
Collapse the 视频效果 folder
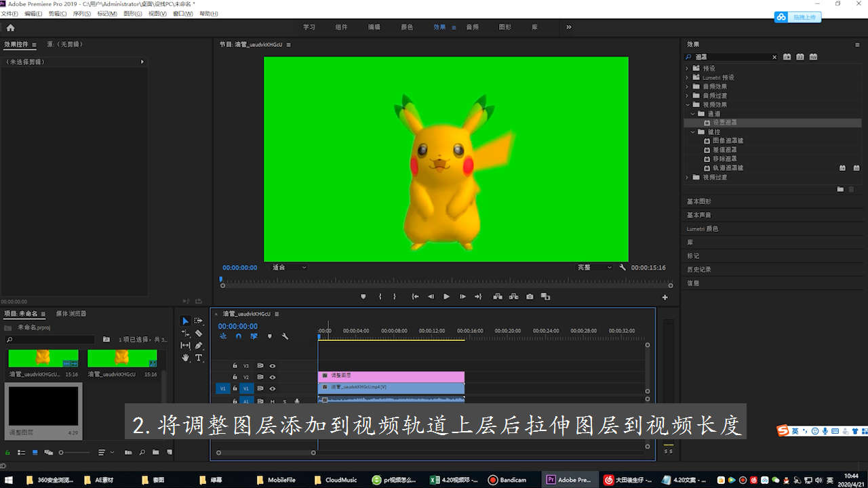(687, 104)
